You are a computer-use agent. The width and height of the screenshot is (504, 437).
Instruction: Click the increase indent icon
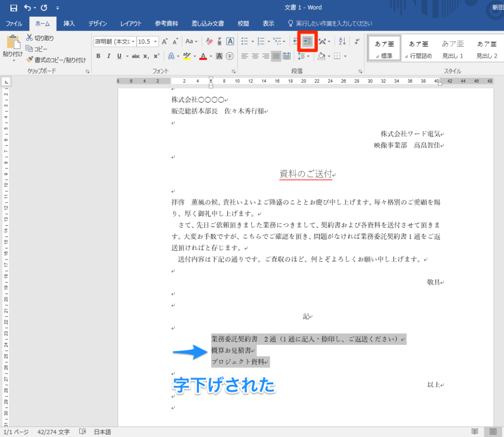[308, 41]
